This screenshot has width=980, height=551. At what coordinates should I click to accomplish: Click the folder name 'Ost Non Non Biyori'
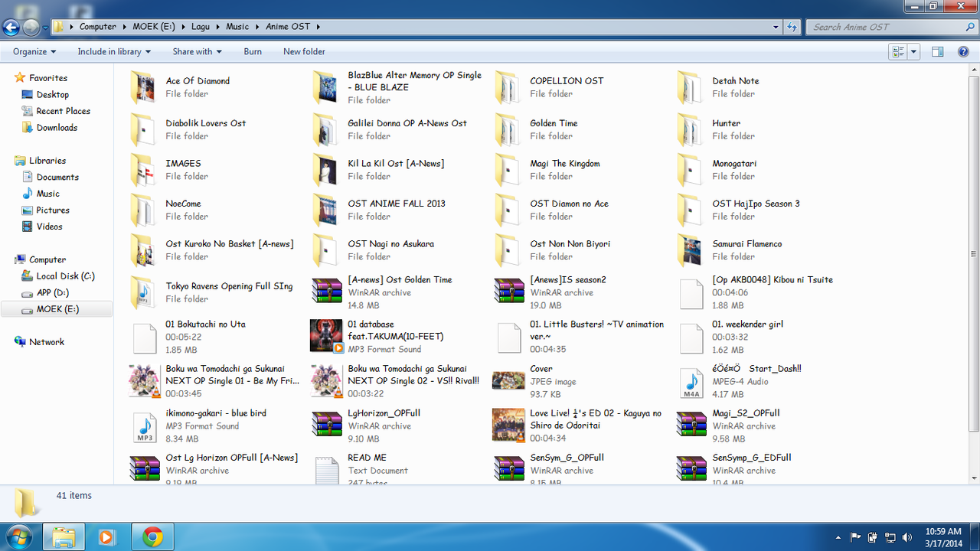570,244
